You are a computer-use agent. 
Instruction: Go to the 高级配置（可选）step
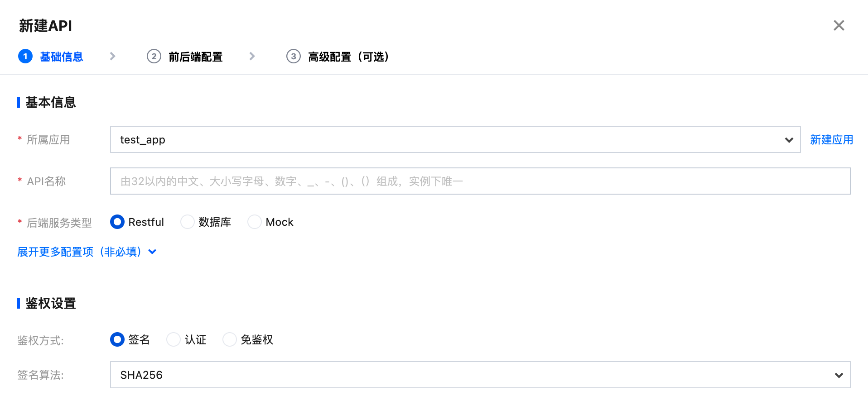[x=348, y=57]
